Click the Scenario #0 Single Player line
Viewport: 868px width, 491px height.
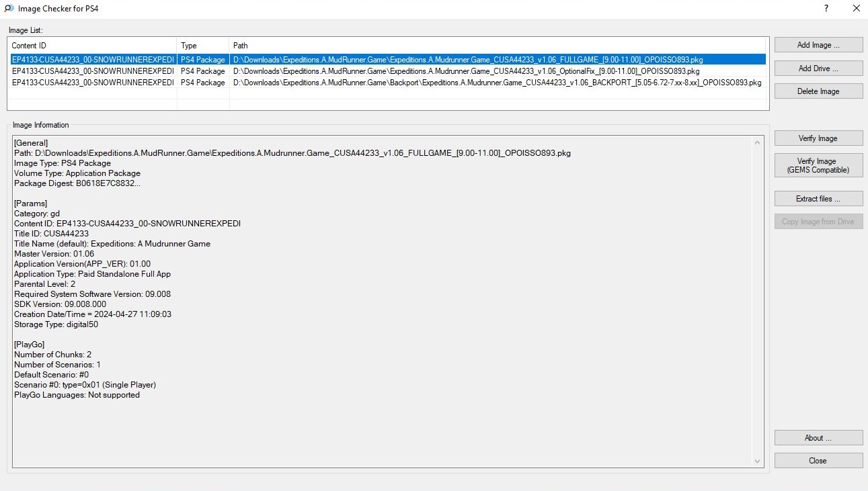(x=85, y=385)
